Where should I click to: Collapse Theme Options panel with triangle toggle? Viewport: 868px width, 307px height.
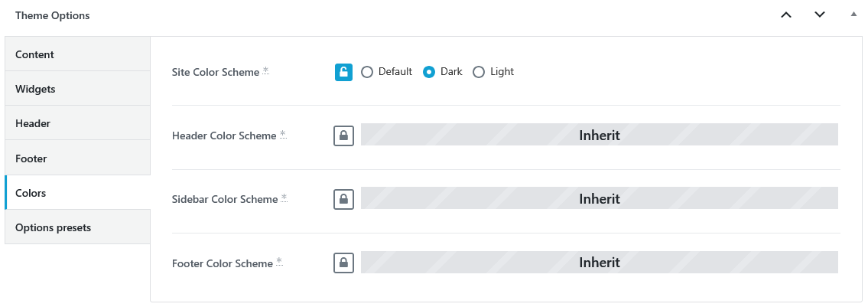(853, 15)
